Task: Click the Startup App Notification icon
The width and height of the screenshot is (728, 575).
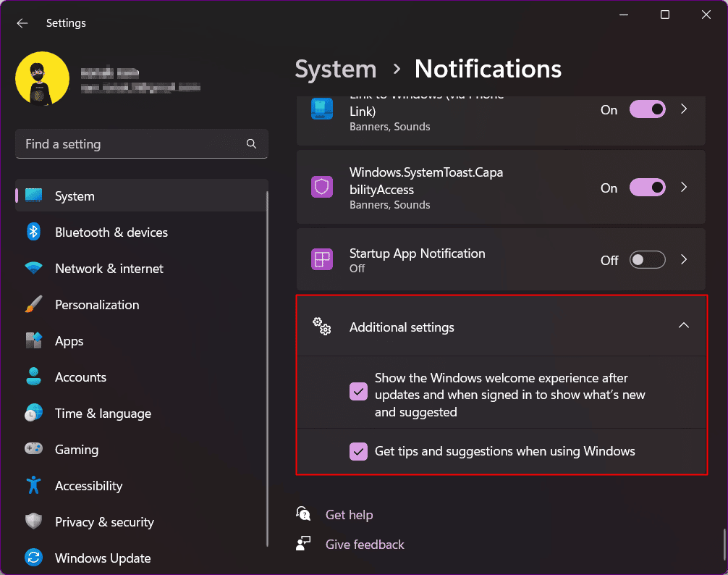Action: (322, 259)
